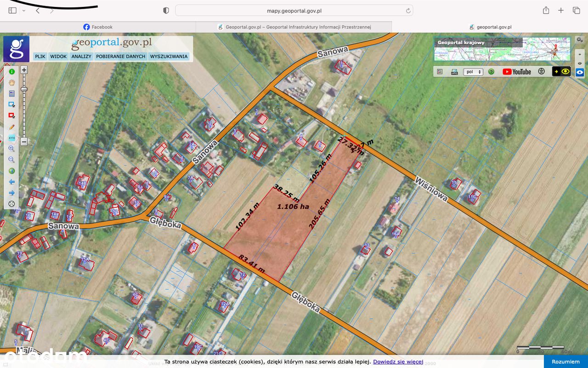This screenshot has height=368, width=588.
Task: Go back in Safari history
Action: tap(38, 10)
